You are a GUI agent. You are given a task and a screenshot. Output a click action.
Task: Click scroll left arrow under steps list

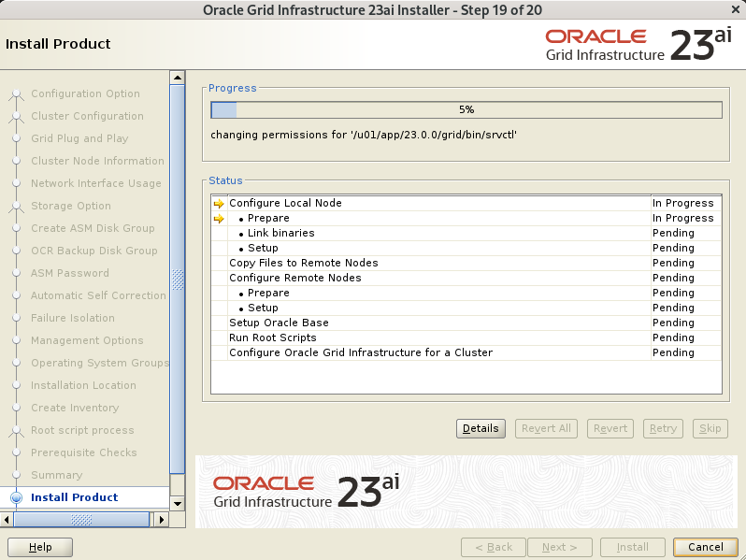pos(7,520)
